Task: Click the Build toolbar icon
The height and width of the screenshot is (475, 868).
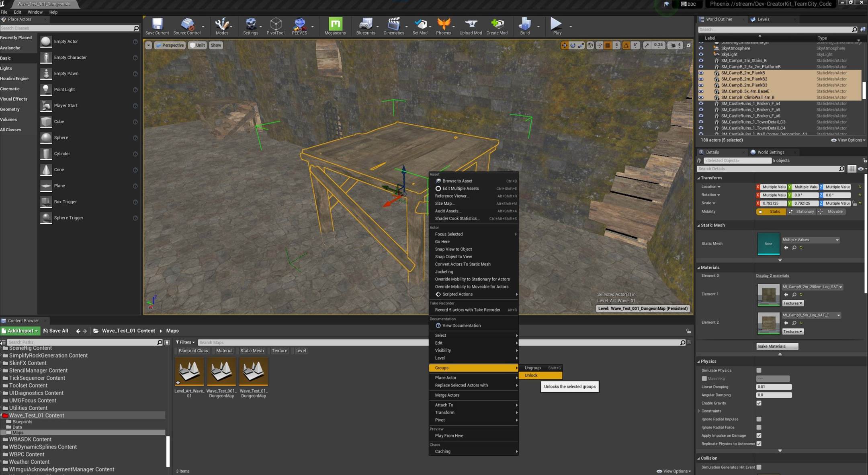Action: [x=524, y=26]
